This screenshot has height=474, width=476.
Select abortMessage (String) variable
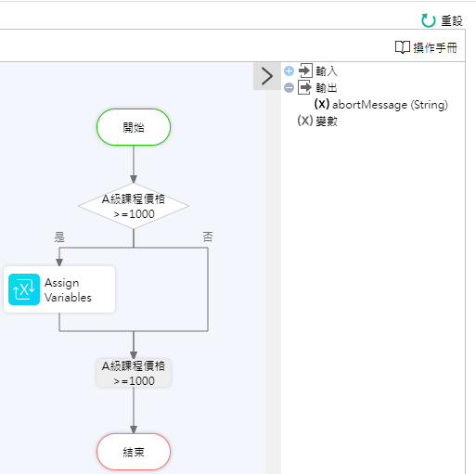[x=390, y=105]
